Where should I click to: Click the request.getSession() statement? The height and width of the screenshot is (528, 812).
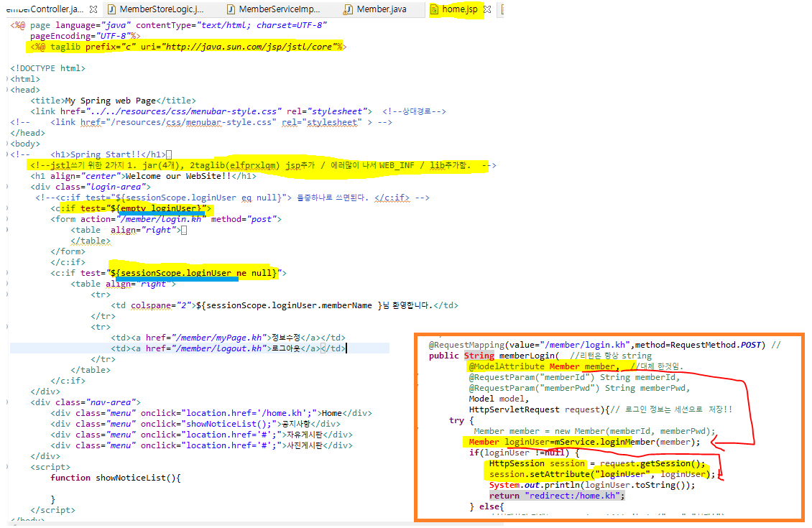(597, 463)
